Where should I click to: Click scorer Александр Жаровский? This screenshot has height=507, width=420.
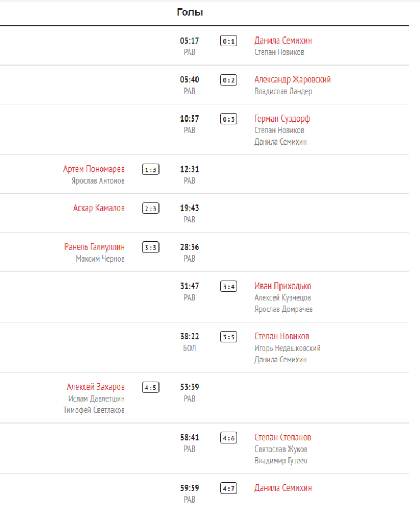click(292, 80)
